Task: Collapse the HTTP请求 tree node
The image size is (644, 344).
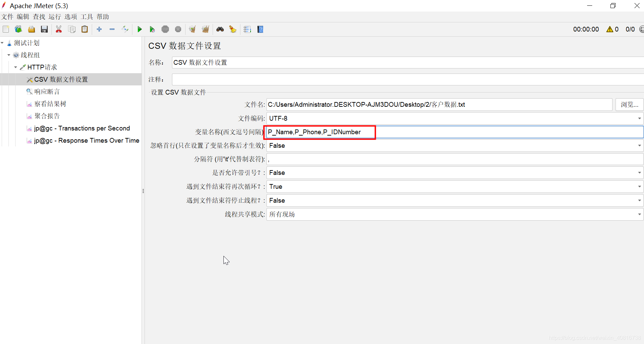Action: coord(16,67)
